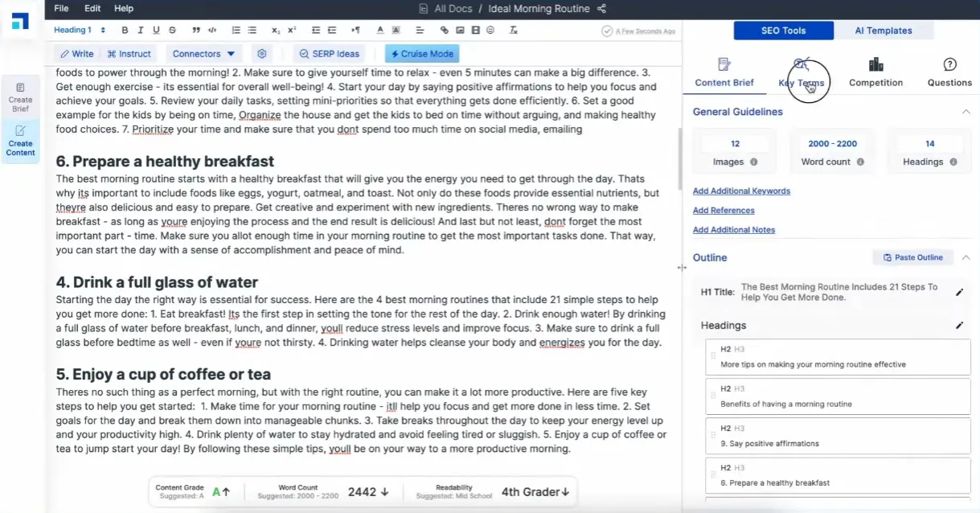Click the Write button
This screenshot has width=980, height=513.
77,54
